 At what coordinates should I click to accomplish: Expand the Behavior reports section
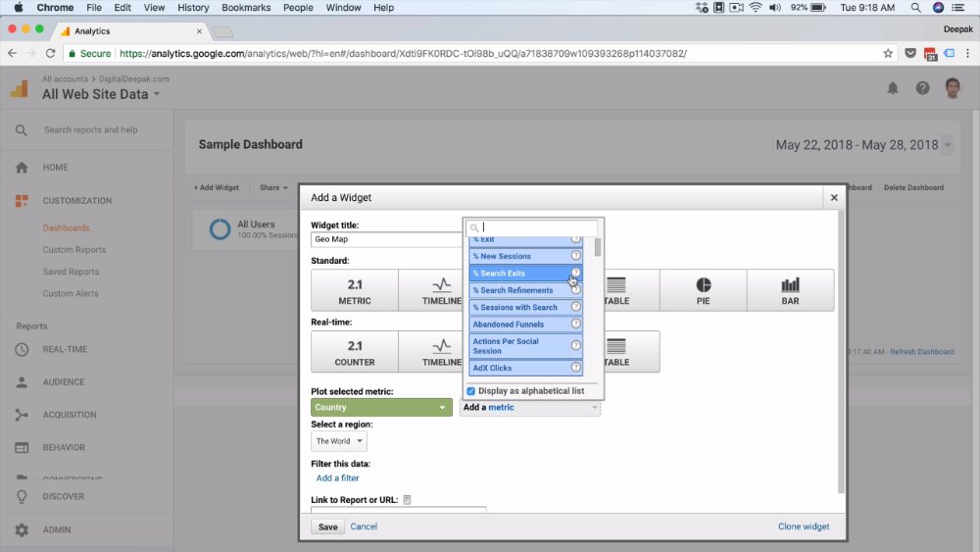pos(64,448)
